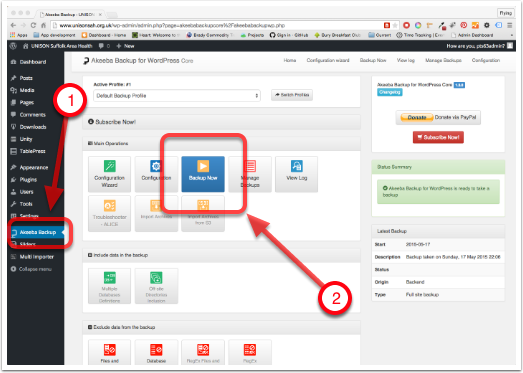
Task: Open comments bubble in admin bar
Action: (104, 46)
